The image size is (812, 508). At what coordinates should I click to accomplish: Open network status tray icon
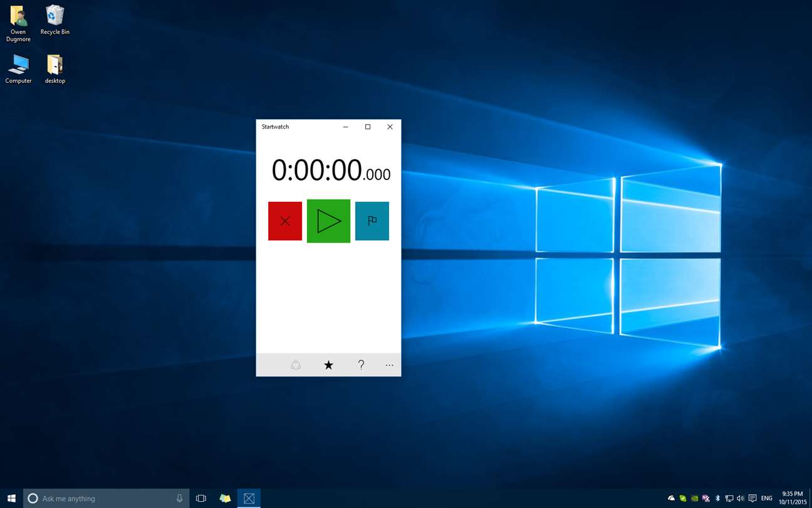click(729, 499)
